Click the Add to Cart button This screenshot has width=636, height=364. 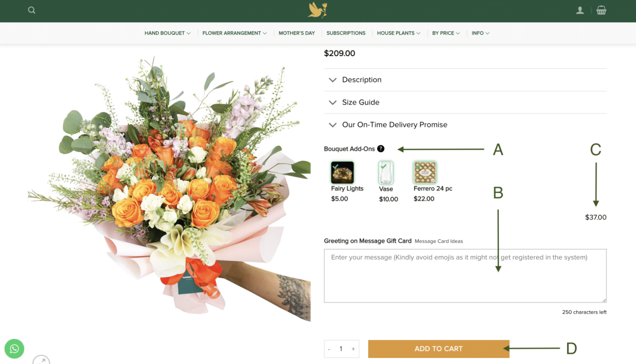439,349
